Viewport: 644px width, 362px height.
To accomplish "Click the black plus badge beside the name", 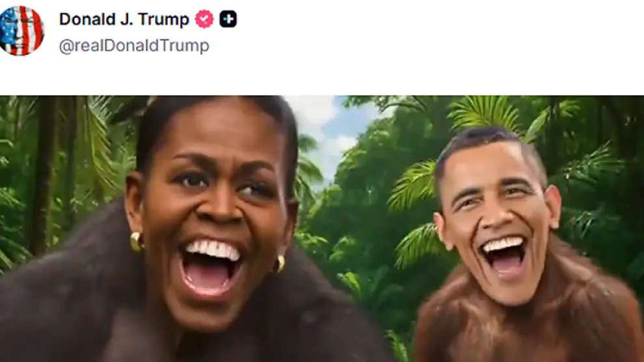I will click(x=228, y=20).
